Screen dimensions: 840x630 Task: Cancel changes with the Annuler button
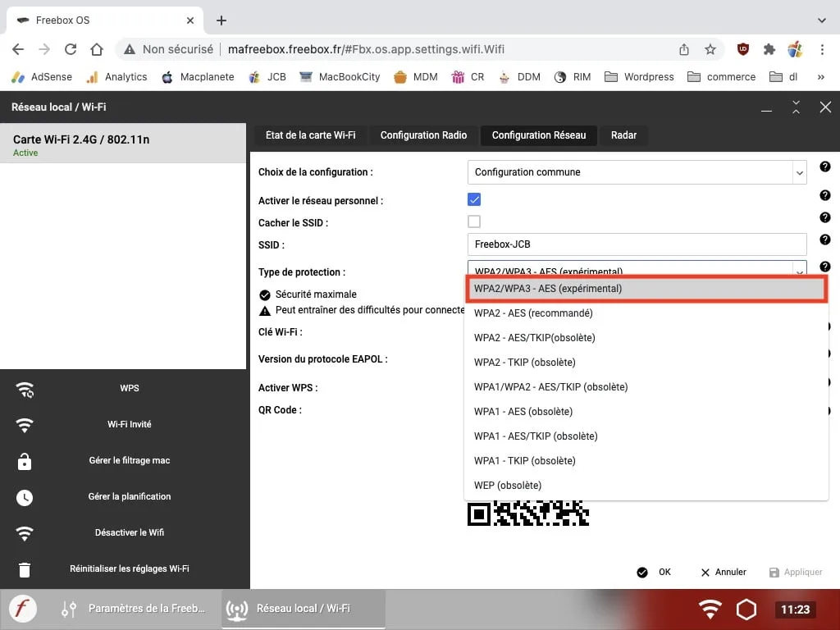(x=723, y=572)
